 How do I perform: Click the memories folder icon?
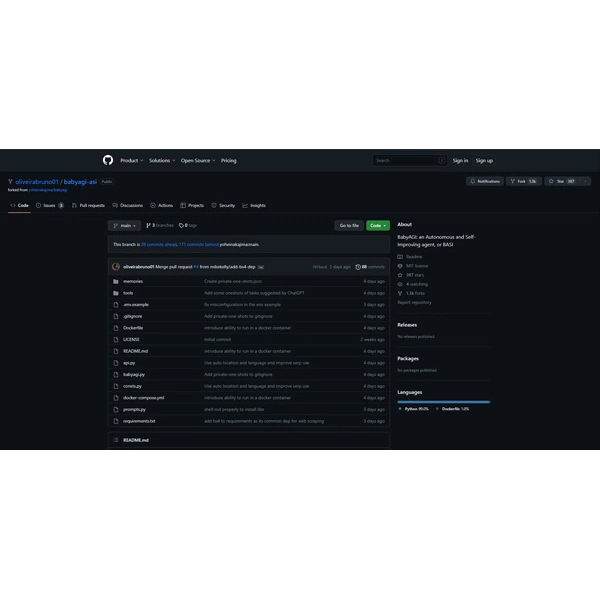[x=116, y=281]
